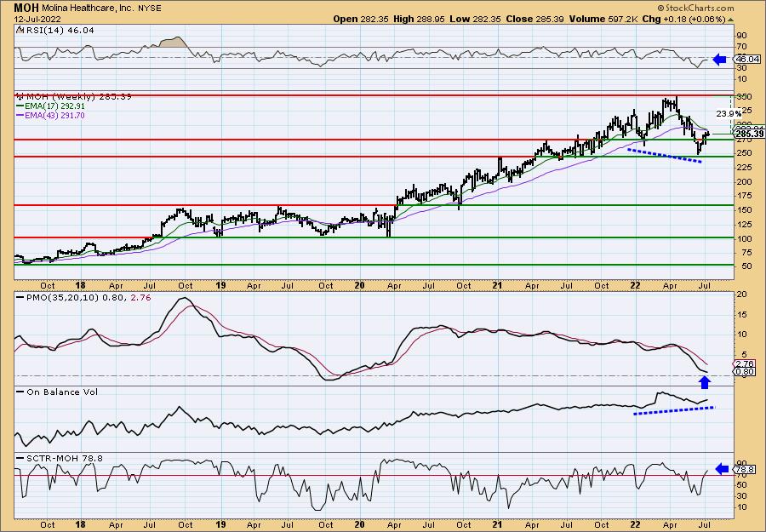Screen dimensions: 766x532
Task: Click the up triangle icon beside Chg
Action: click(x=731, y=20)
